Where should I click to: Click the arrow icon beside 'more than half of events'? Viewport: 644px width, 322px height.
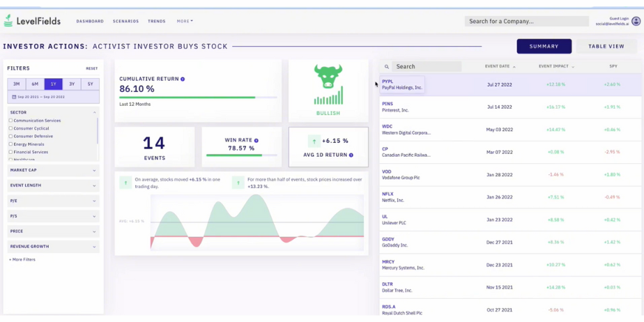[238, 183]
